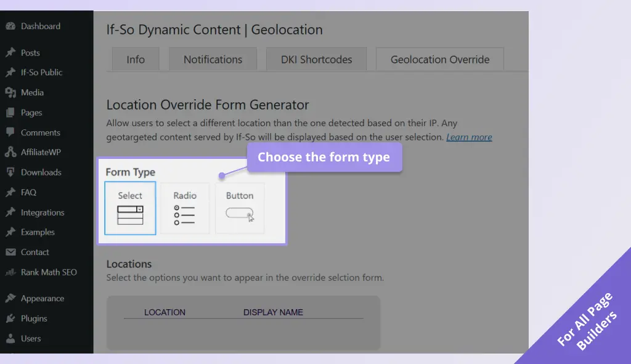This screenshot has width=631, height=364.
Task: Switch to the Info tab
Action: pyautogui.click(x=136, y=60)
